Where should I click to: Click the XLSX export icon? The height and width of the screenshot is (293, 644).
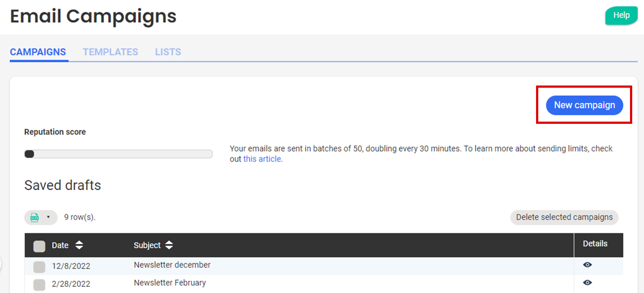35,217
